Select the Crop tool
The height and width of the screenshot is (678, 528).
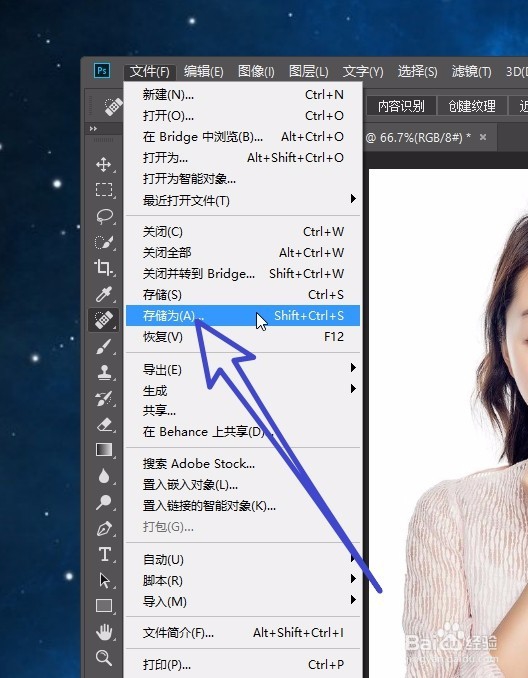pyautogui.click(x=103, y=268)
